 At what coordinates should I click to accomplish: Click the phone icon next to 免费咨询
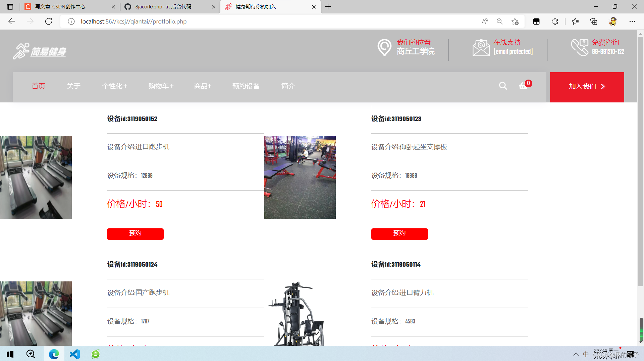pyautogui.click(x=579, y=47)
